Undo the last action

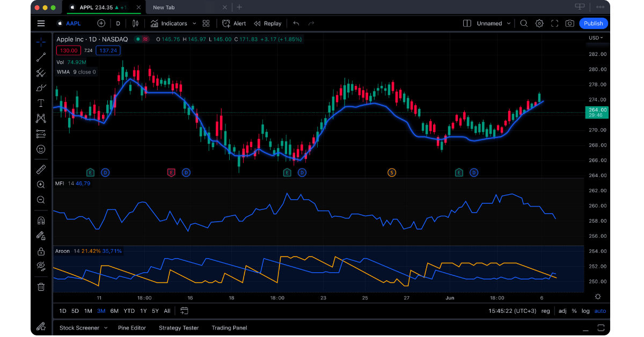coord(296,24)
